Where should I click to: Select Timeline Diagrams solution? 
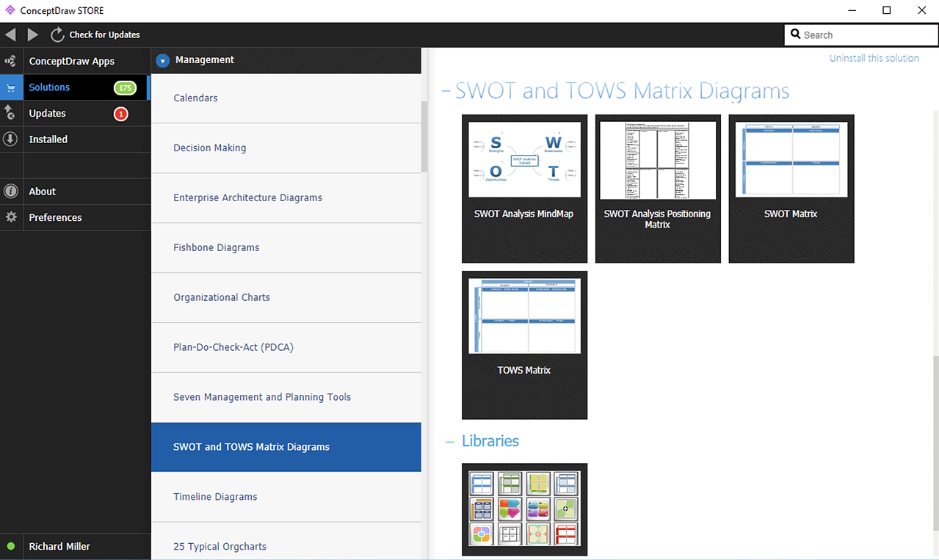coord(286,497)
